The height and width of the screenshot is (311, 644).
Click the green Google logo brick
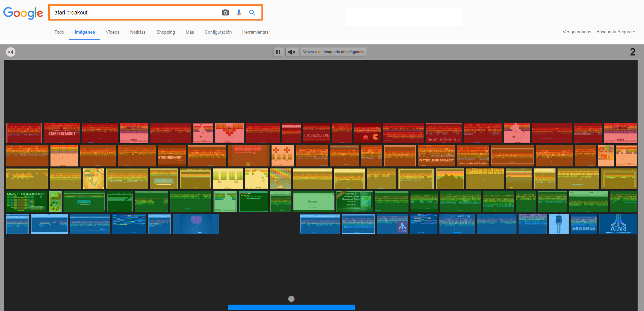[314, 201]
